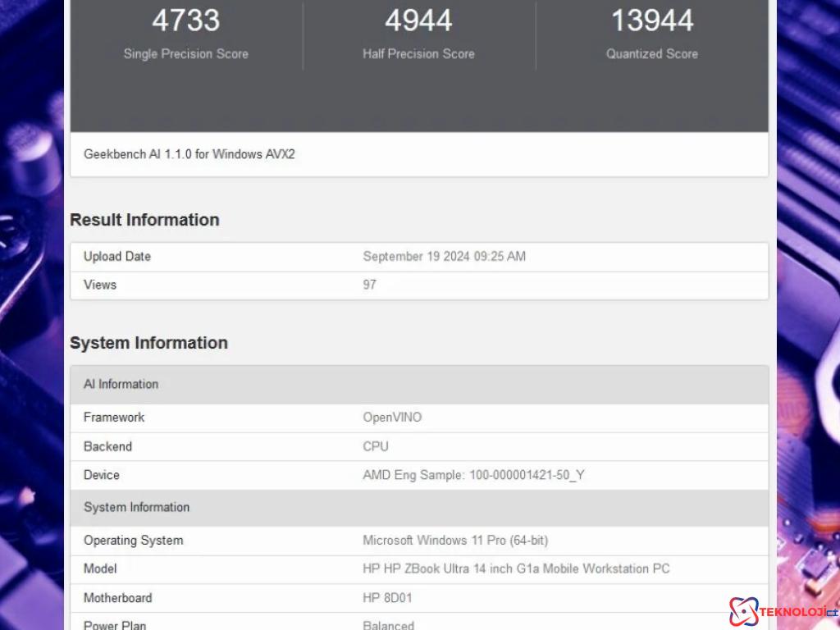Open the Result Information section heading
Viewport: 840px width, 630px height.
pyautogui.click(x=144, y=220)
